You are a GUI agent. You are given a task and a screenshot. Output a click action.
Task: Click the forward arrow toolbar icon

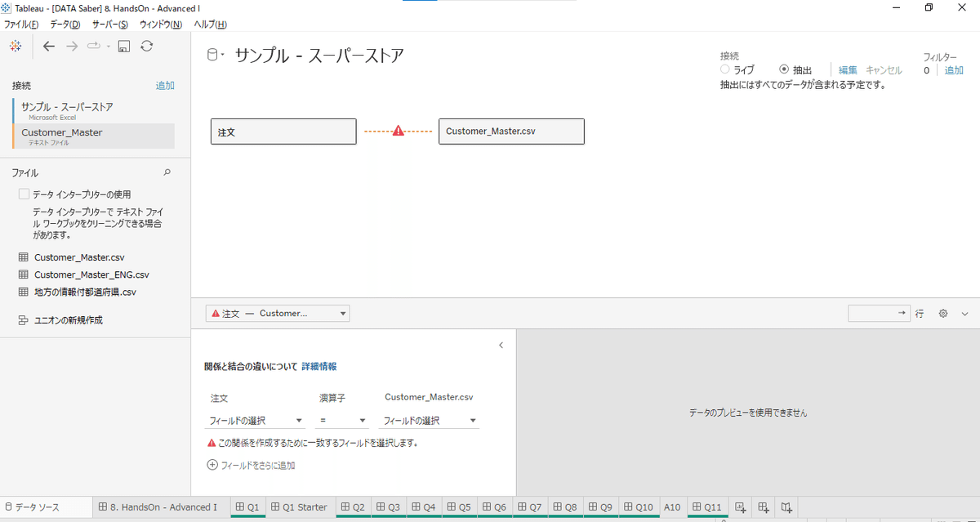[72, 47]
